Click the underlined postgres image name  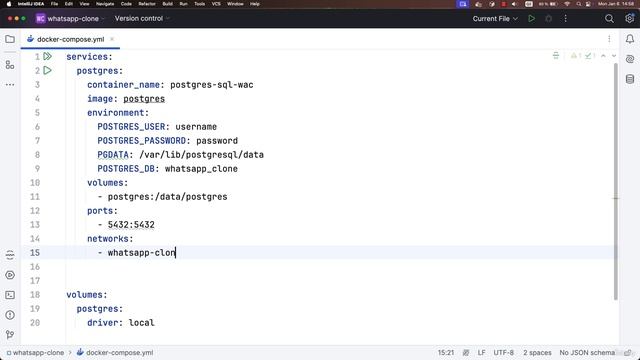[x=144, y=99]
